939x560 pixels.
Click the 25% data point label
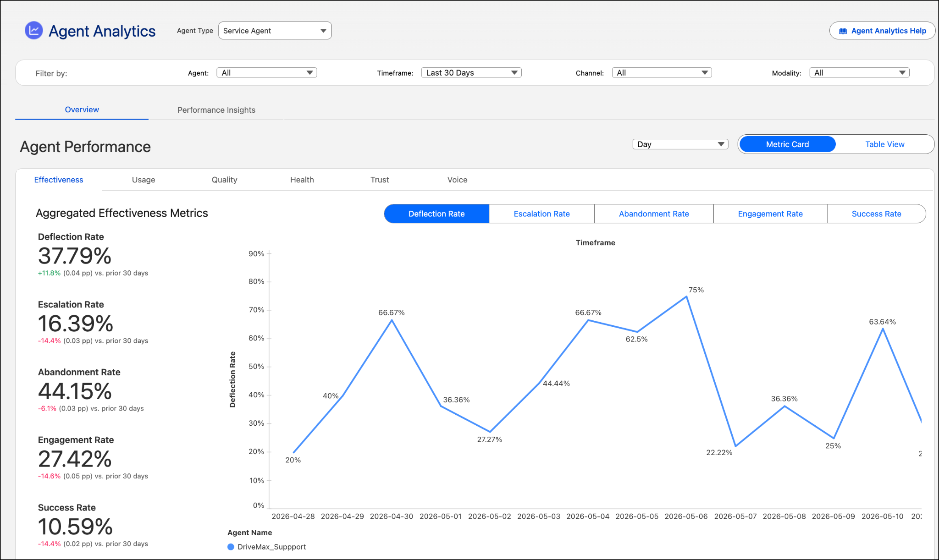833,446
